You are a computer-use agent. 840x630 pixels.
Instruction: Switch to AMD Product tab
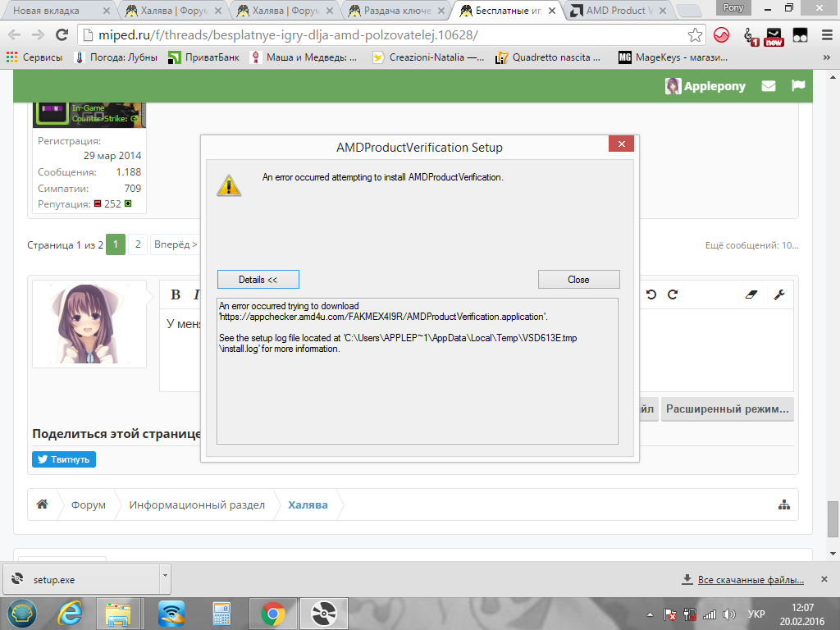[619, 10]
